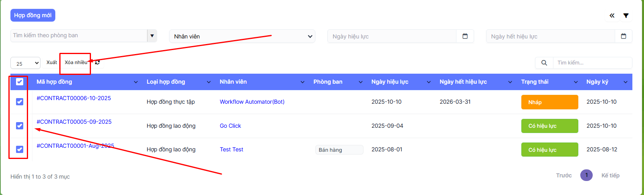Screen dimensions: 644x195
Task: Click the double-left chevron collapse icon
Action: click(x=612, y=16)
